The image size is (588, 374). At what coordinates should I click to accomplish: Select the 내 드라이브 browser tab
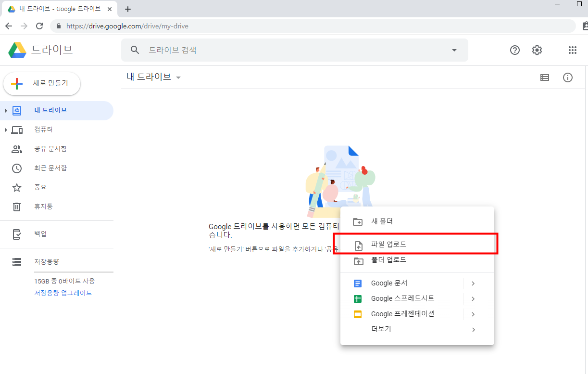coord(60,9)
